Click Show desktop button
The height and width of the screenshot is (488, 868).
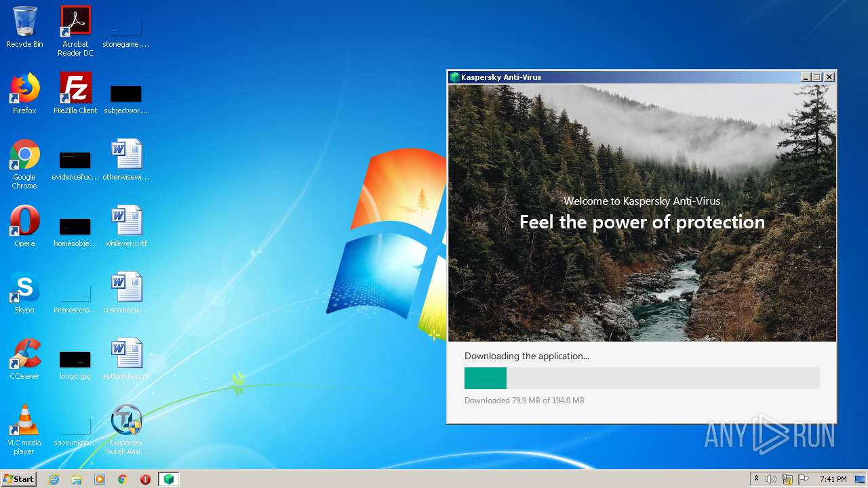tap(860, 479)
